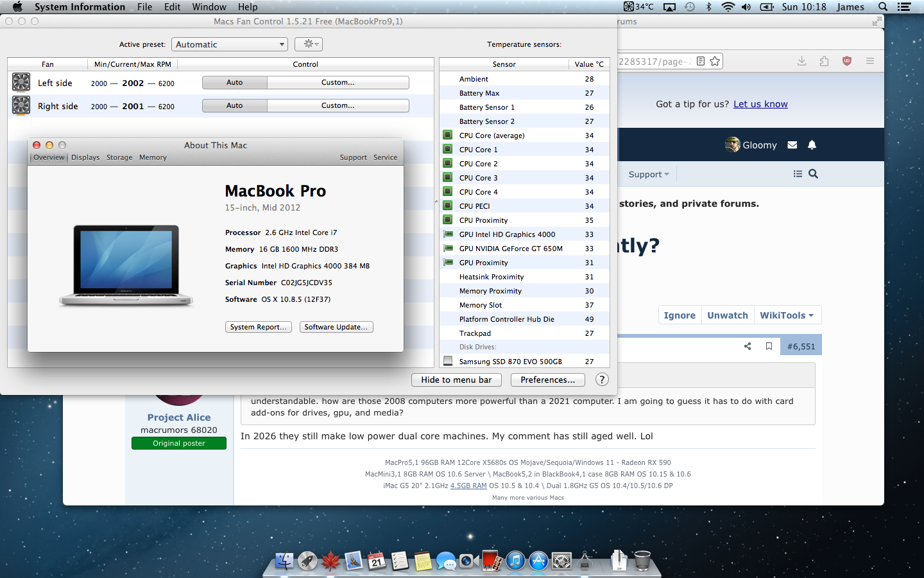Click the Ignore thread button
This screenshot has height=578, width=924.
680,315
